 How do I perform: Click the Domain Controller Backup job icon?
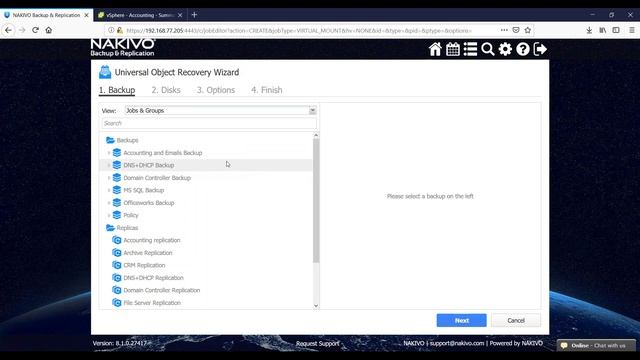[x=117, y=178]
